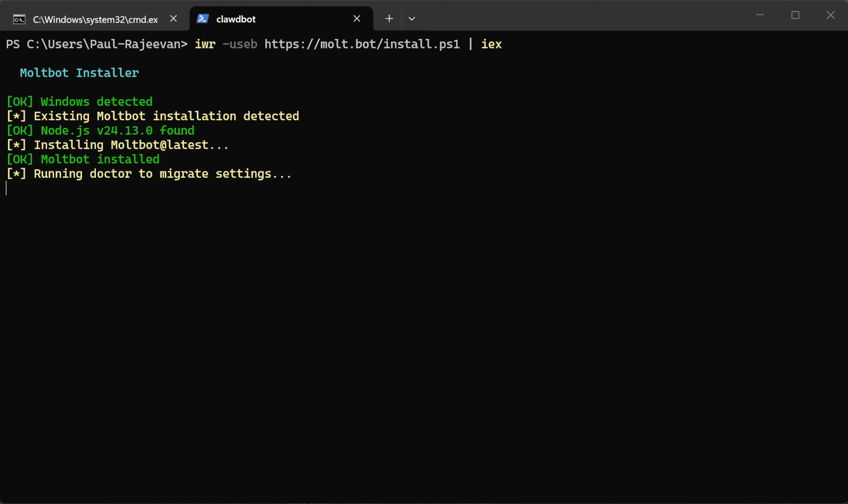Image resolution: width=848 pixels, height=504 pixels.
Task: Open a new terminal tab with the plus icon
Action: tap(389, 18)
